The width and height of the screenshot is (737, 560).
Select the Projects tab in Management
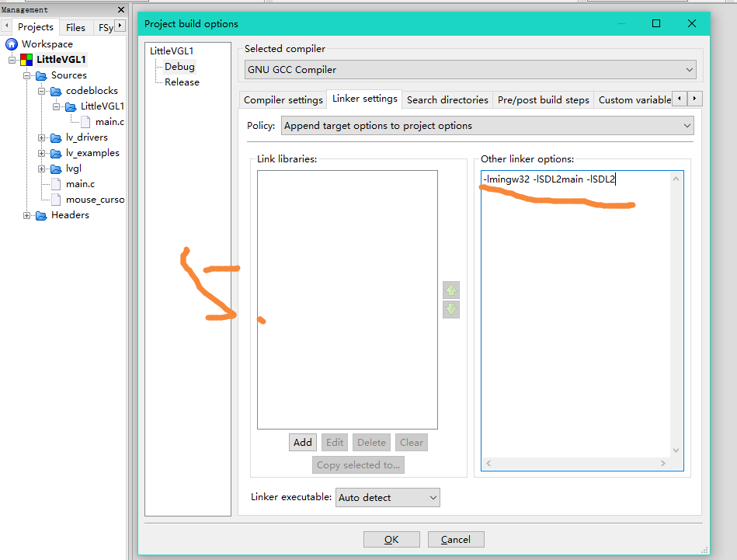tap(35, 27)
